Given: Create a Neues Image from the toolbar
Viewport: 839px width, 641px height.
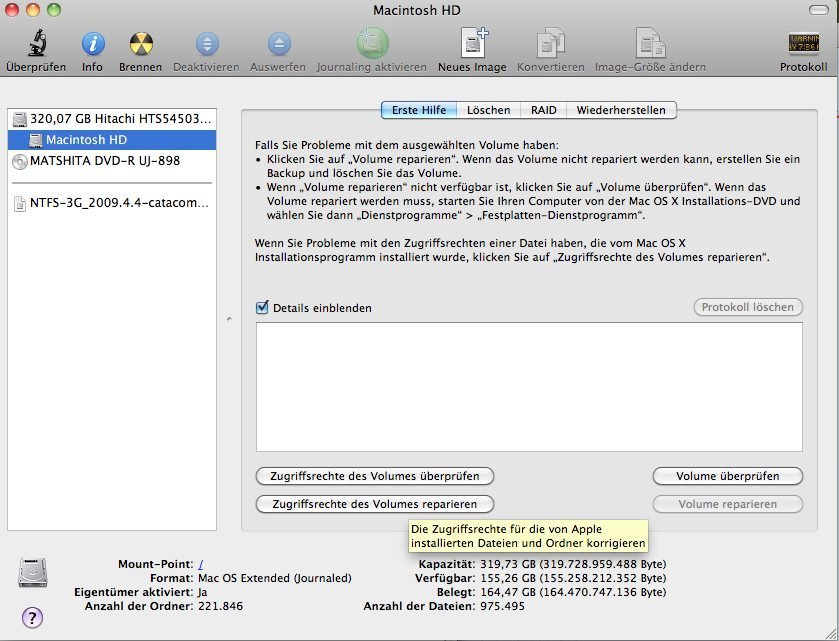Looking at the screenshot, I should pyautogui.click(x=473, y=42).
